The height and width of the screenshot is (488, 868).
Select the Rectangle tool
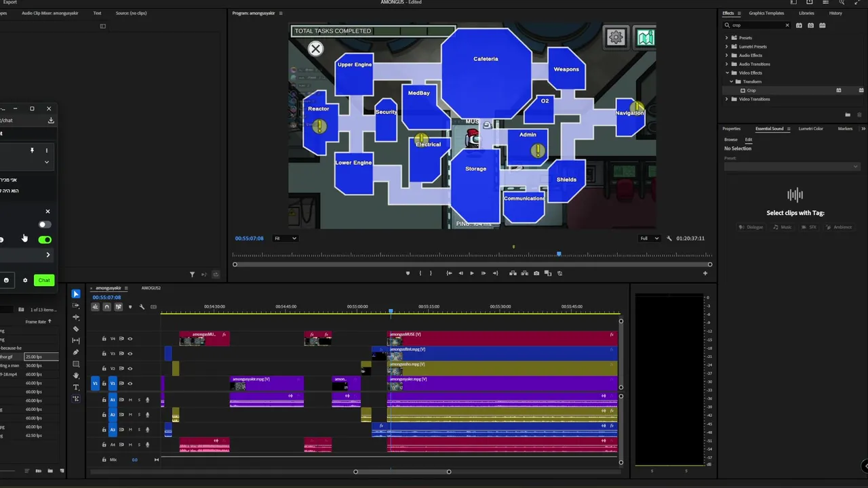[x=76, y=364]
